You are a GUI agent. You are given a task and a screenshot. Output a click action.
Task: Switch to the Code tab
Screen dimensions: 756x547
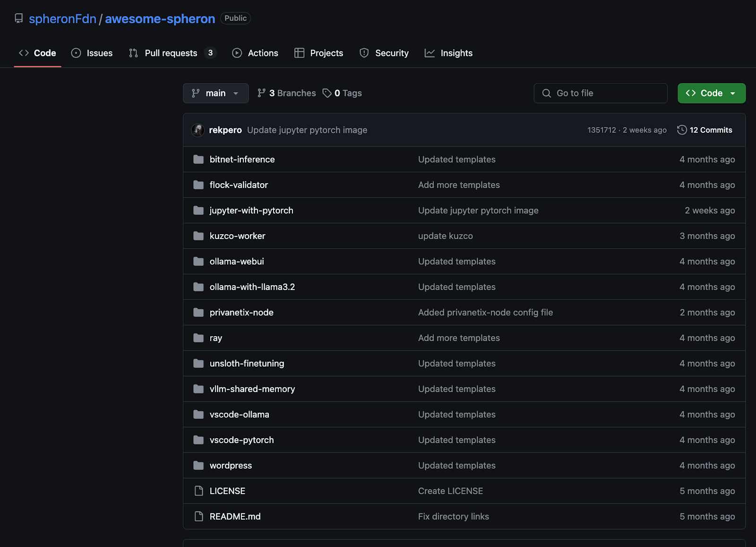[x=37, y=53]
